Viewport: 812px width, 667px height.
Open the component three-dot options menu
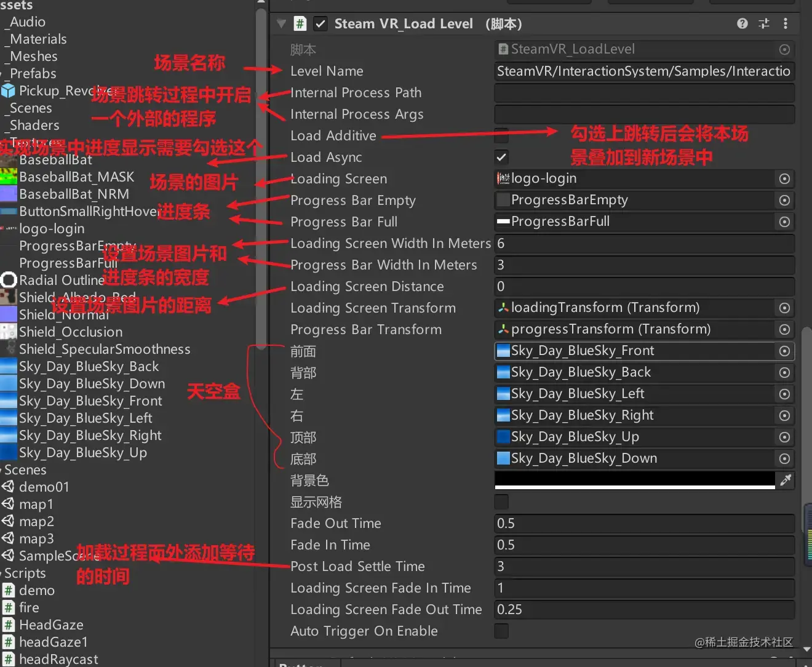pyautogui.click(x=786, y=23)
